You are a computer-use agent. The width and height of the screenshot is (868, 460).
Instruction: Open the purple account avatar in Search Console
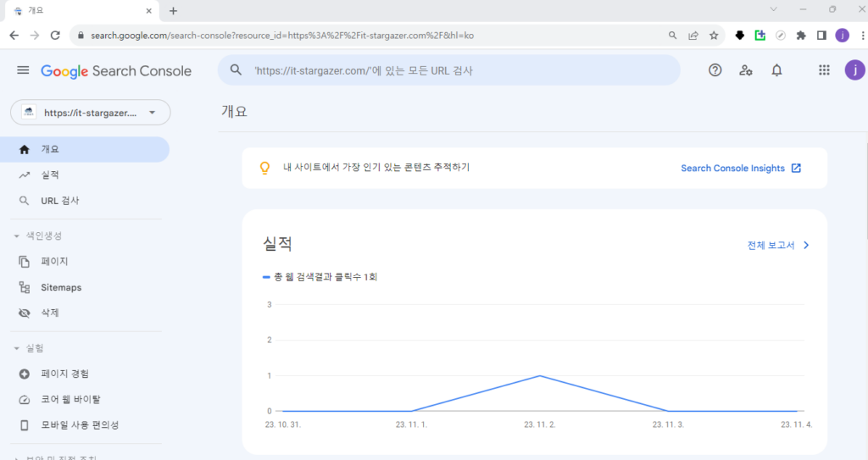pyautogui.click(x=854, y=70)
